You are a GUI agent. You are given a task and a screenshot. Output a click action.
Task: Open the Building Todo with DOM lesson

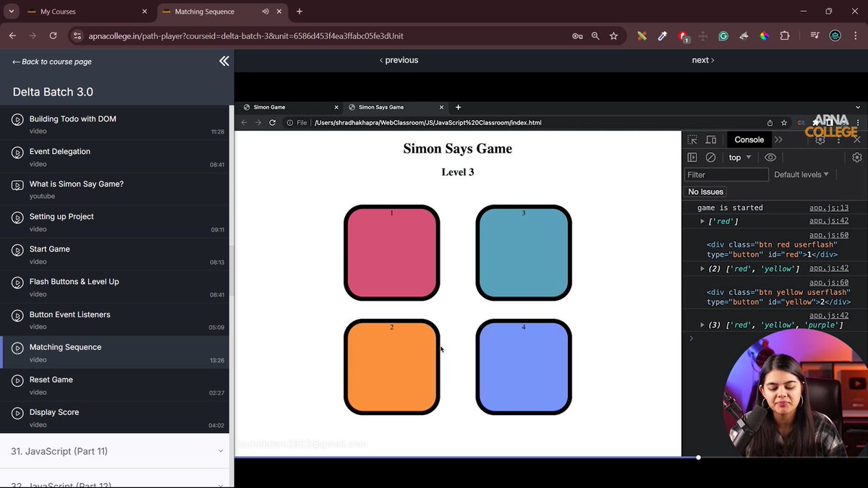[x=114, y=124]
